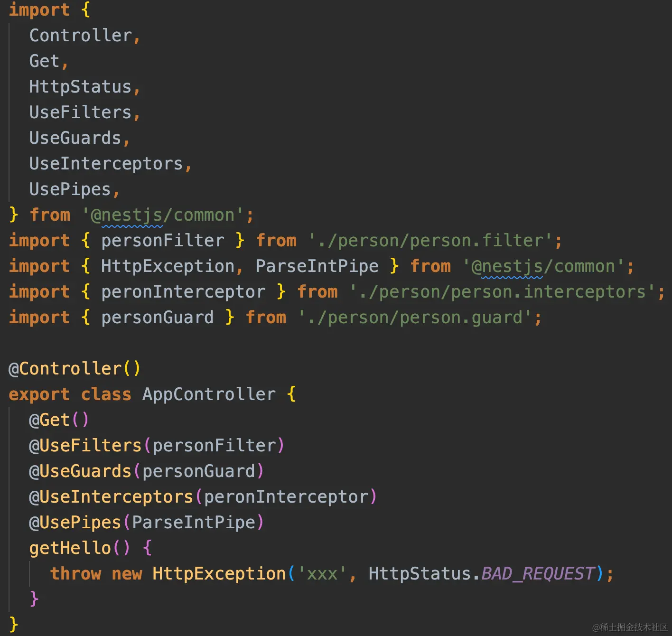
Task: Click the '@UseGuards' decorator name
Action: click(x=80, y=471)
